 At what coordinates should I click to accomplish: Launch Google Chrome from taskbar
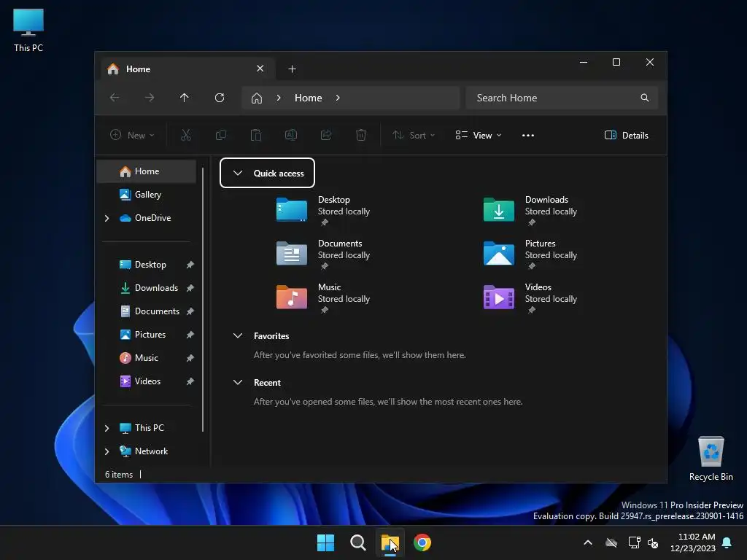pyautogui.click(x=422, y=542)
